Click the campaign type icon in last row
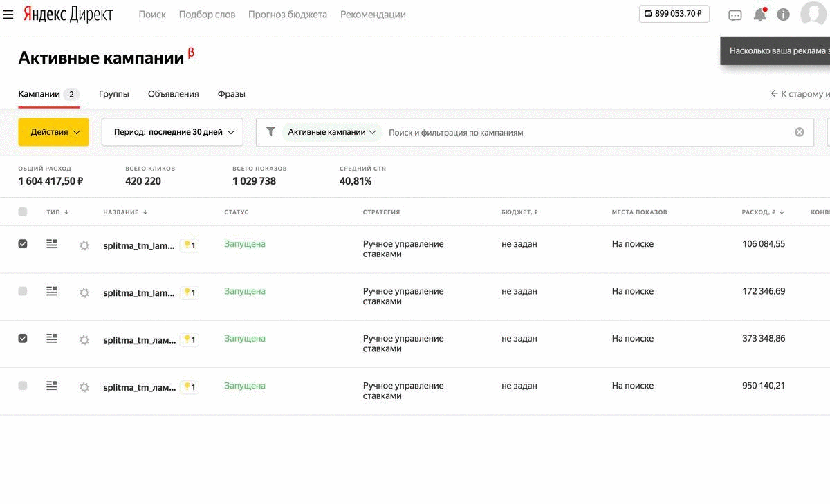This screenshot has width=830, height=504. click(x=52, y=386)
